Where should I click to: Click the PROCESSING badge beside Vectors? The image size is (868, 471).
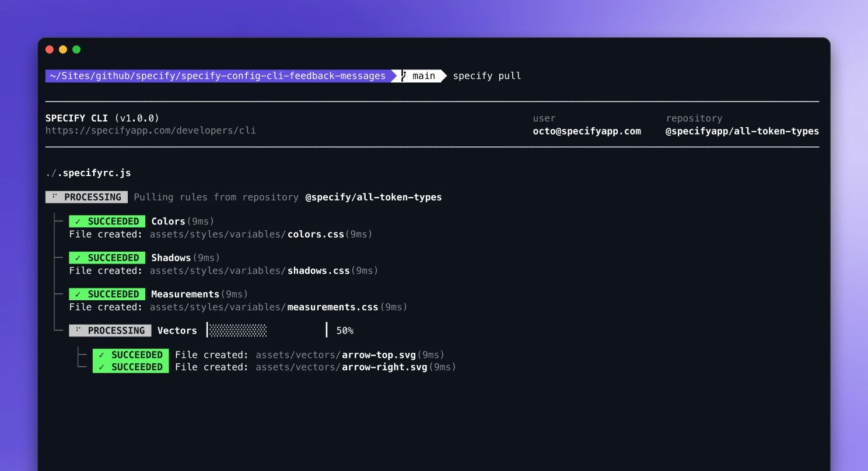pos(110,331)
